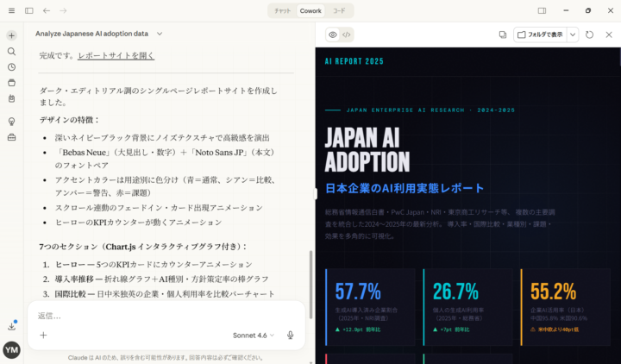Toggle the left sidebar panel icon
This screenshot has height=364, width=621.
click(29, 10)
